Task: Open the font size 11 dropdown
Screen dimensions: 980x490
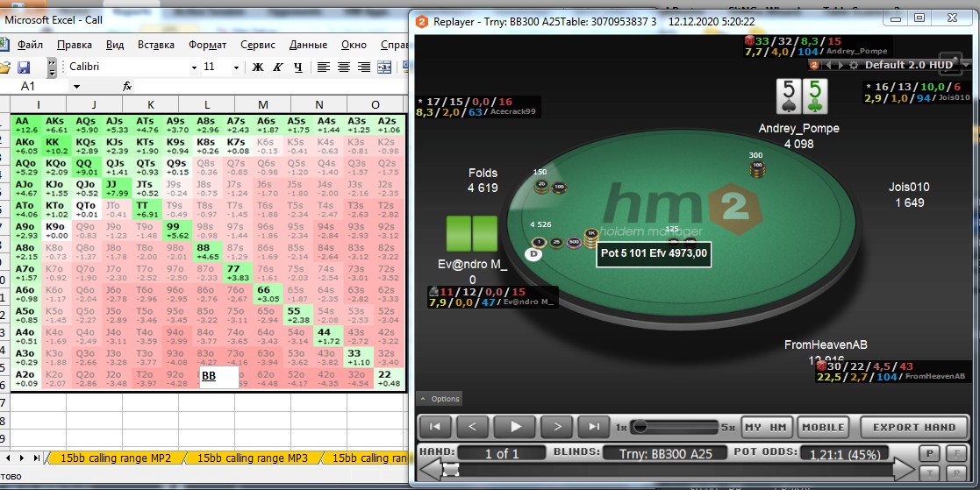Action: 236,67
